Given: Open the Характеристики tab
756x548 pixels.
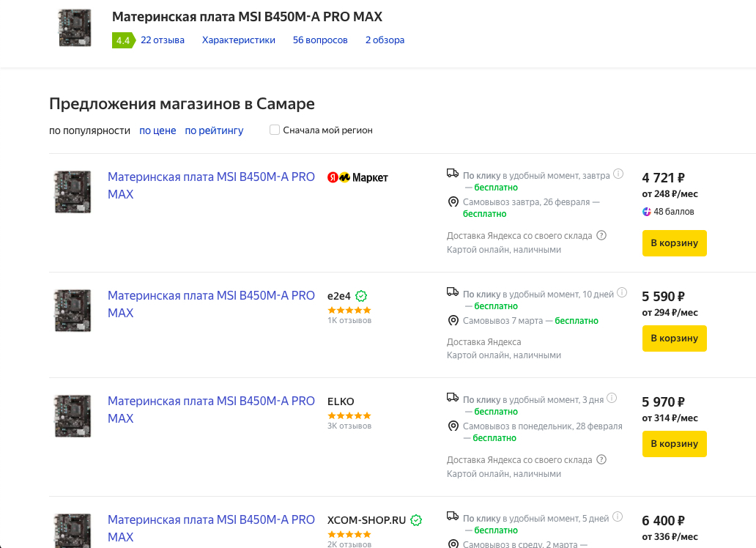Looking at the screenshot, I should 239,40.
